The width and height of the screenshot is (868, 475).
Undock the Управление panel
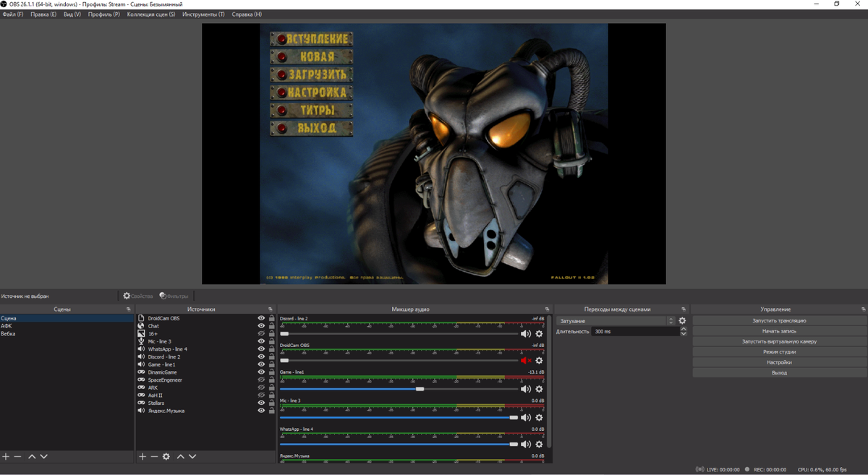pyautogui.click(x=863, y=309)
